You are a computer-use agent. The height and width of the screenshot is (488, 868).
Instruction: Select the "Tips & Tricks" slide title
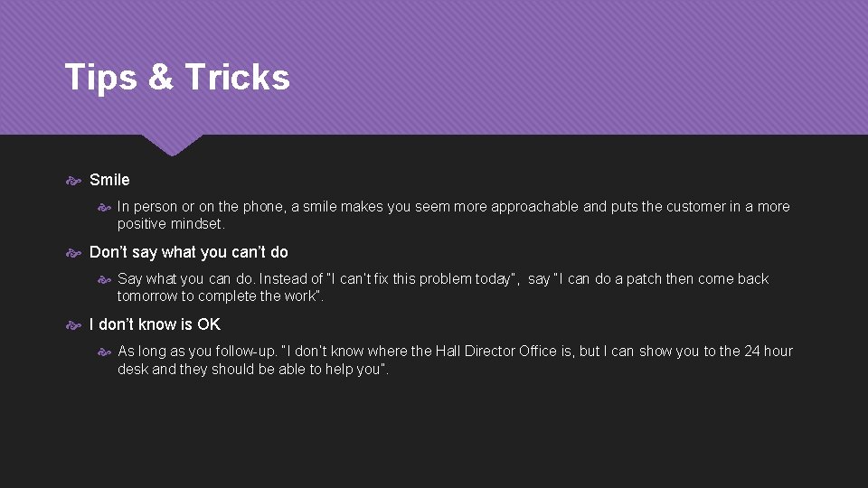point(177,78)
